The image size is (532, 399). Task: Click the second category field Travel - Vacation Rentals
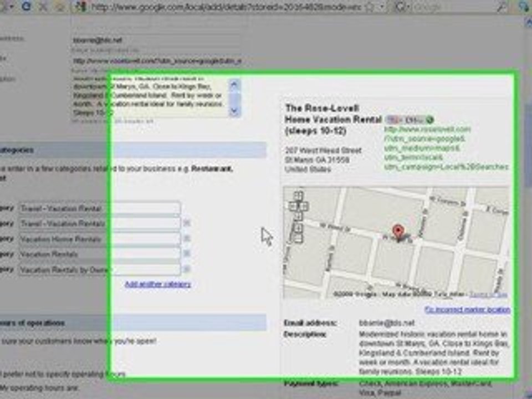(99, 223)
